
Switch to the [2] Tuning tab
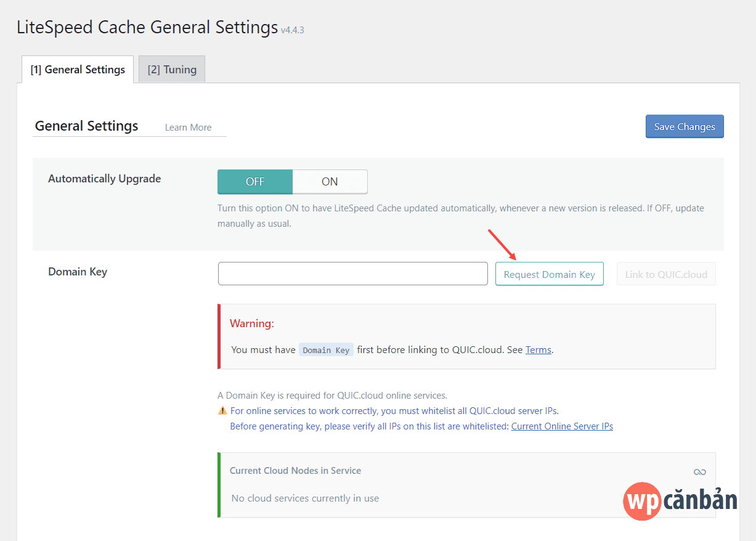tap(172, 70)
